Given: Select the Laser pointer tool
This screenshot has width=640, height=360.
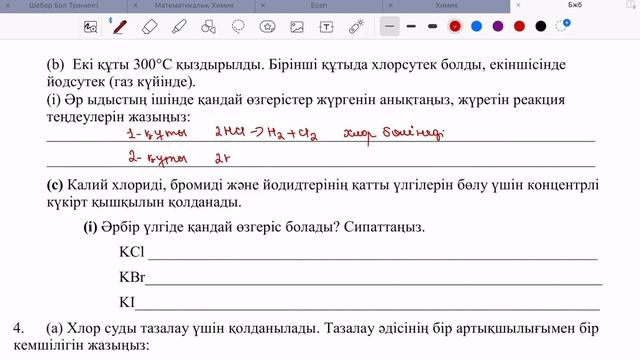Looking at the screenshot, I should coord(356,27).
